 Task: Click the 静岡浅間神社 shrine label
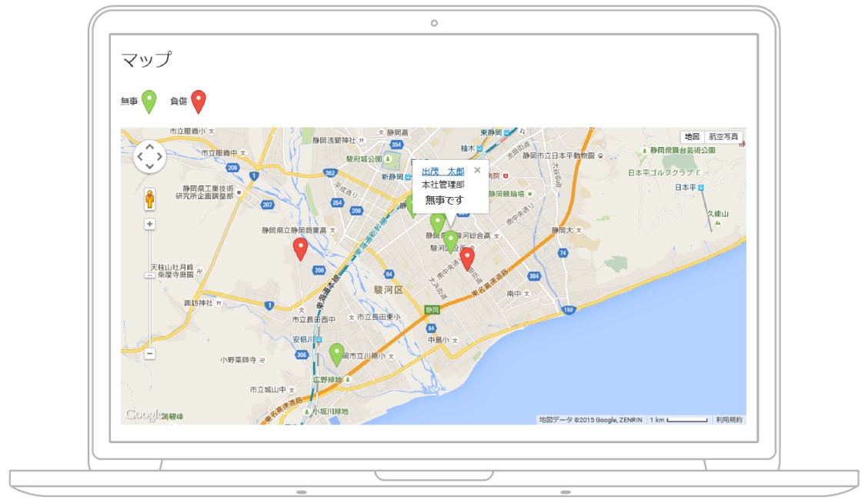pyautogui.click(x=334, y=141)
